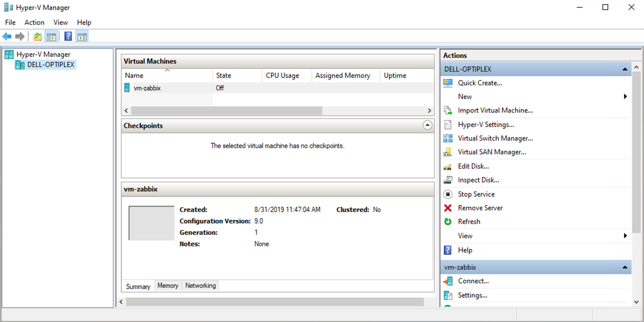This screenshot has height=322, width=644.
Task: Click the Refresh icon in Actions panel
Action: coord(449,222)
